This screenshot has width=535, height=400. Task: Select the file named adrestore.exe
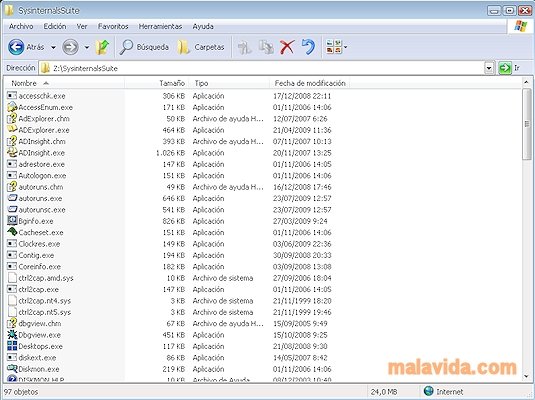[41, 164]
